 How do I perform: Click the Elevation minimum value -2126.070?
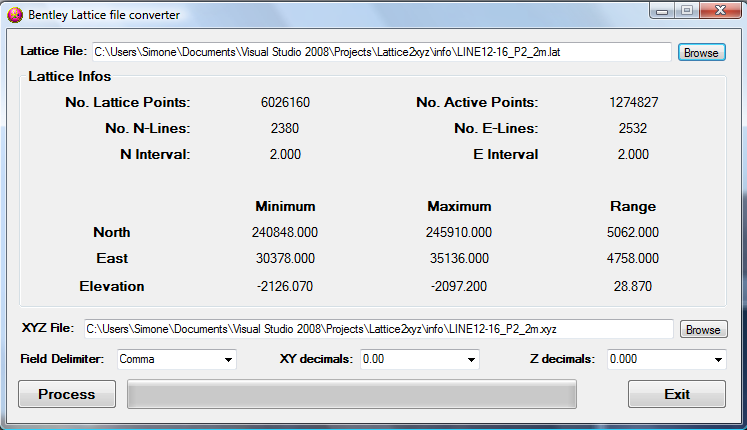(285, 286)
